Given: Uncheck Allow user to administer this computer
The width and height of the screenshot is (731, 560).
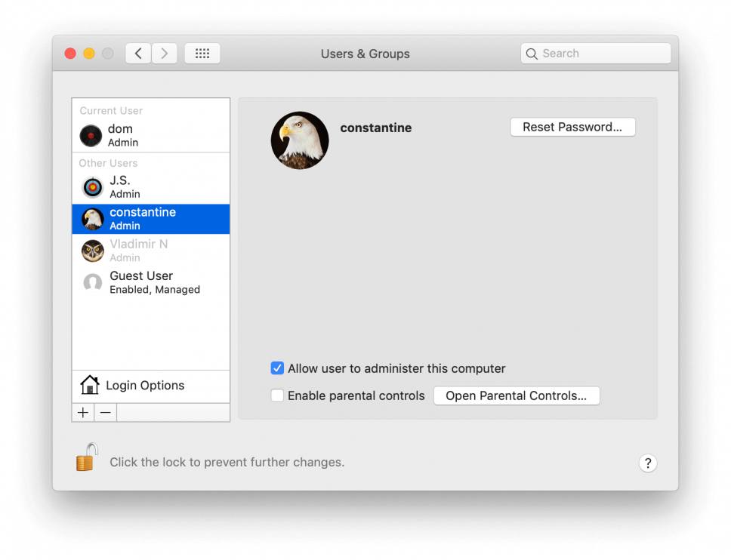Looking at the screenshot, I should (x=277, y=368).
